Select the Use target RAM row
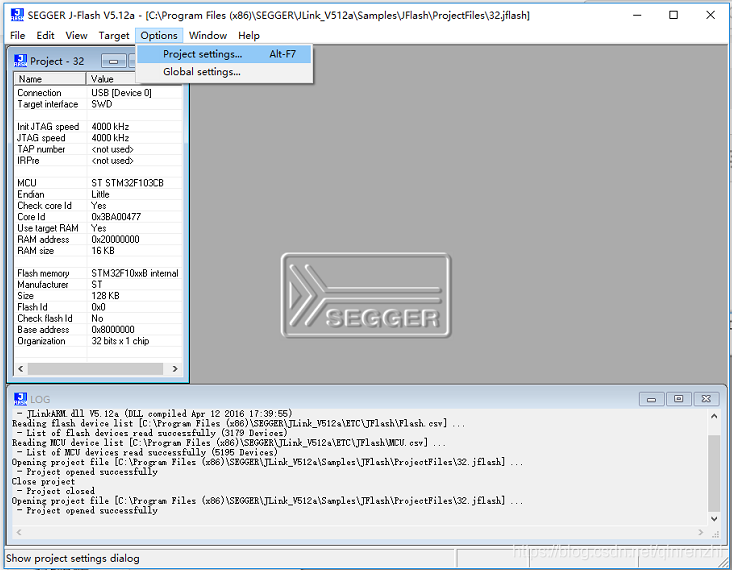Image resolution: width=732 pixels, height=570 pixels. coord(98,228)
